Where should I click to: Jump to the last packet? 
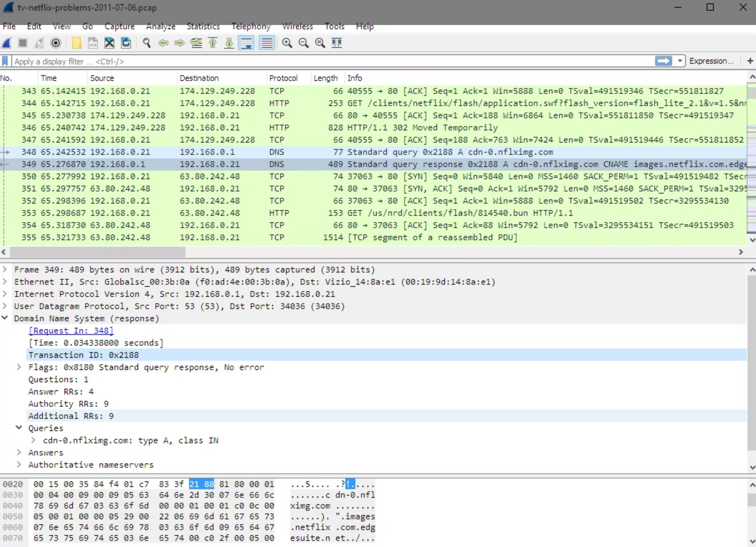(x=229, y=43)
